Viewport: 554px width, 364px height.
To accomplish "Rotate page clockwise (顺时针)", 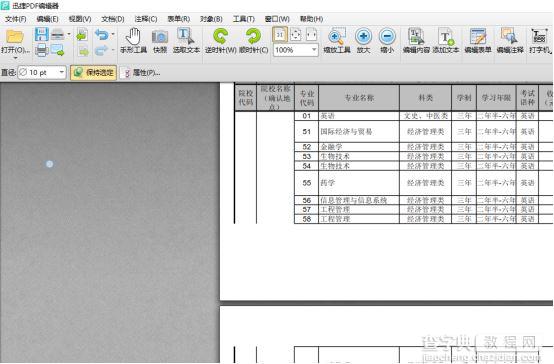I will click(253, 41).
